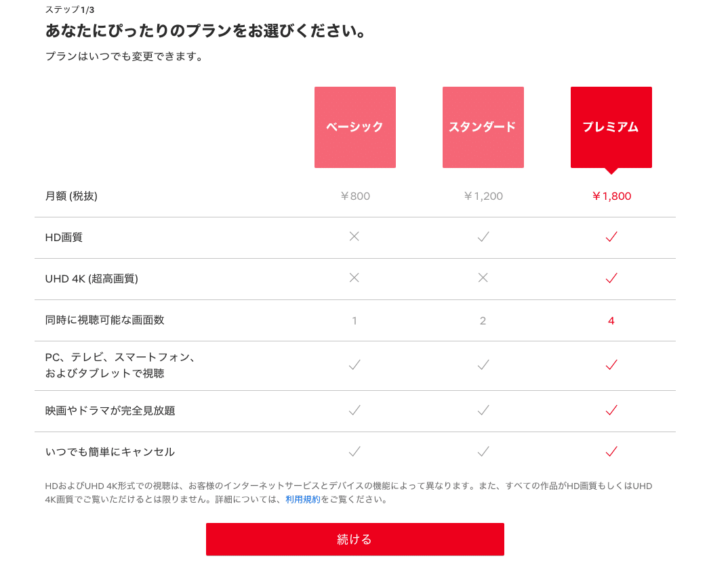Click the ¥1,800 premium monthly price
The height and width of the screenshot is (588, 709).
[611, 196]
